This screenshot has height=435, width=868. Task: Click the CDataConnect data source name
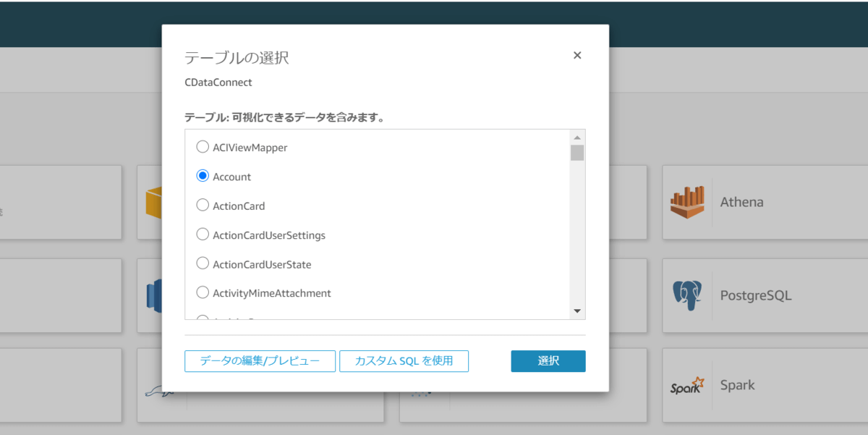coord(218,83)
